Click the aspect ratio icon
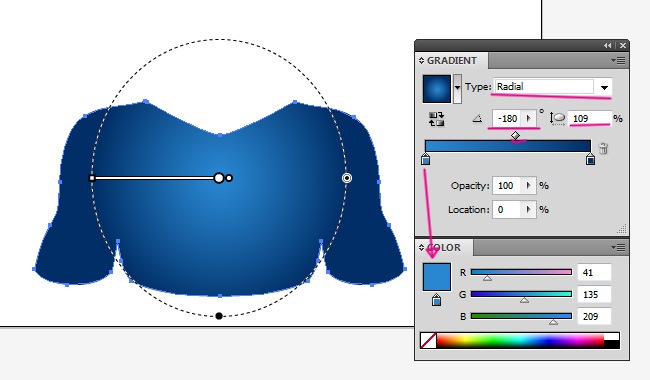Viewport: 650px width, 380px height. (557, 119)
